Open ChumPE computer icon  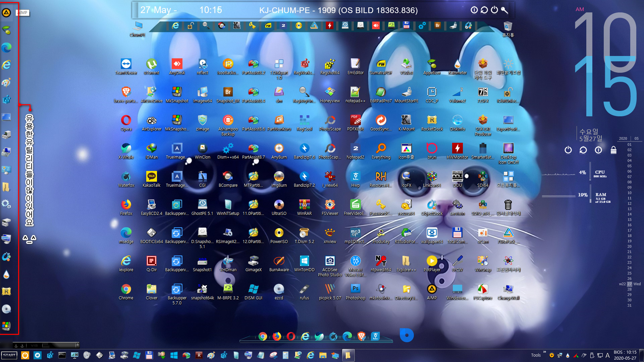[x=138, y=29]
